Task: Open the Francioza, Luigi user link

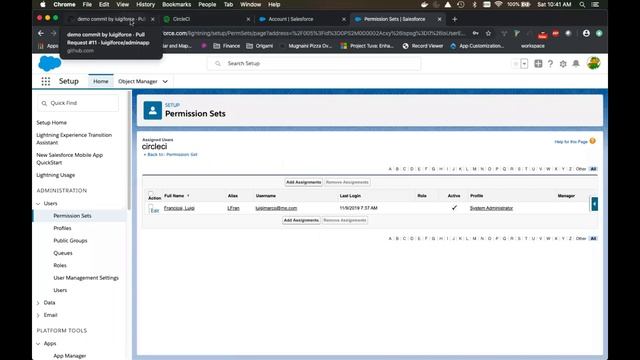Action: (x=179, y=208)
